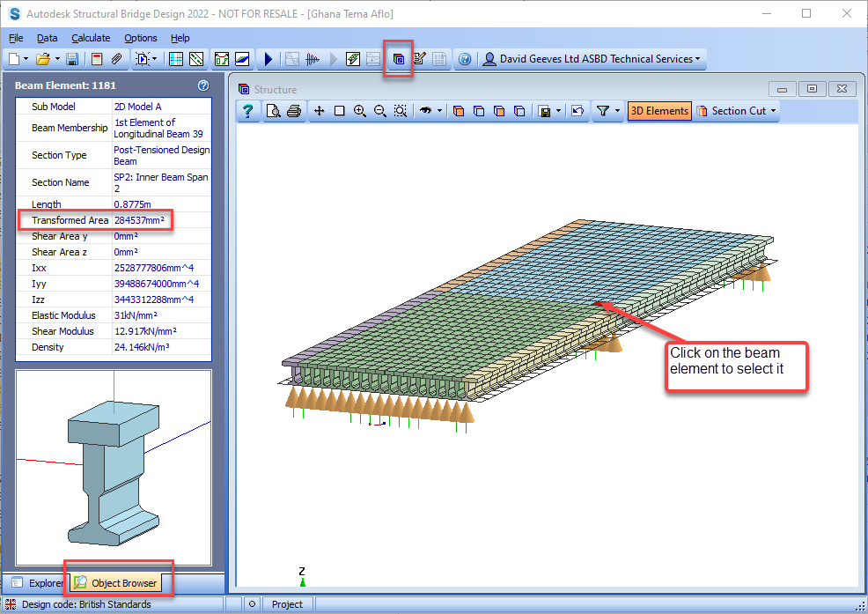Toggle the 3D Elements button
The width and height of the screenshot is (868, 614).
coord(659,111)
